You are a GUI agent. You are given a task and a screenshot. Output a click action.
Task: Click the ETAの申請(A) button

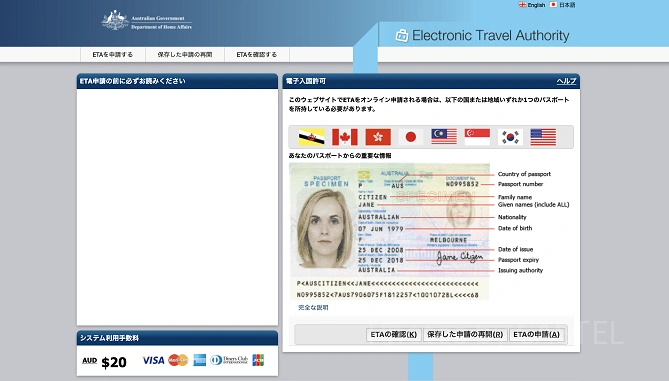tap(536, 334)
